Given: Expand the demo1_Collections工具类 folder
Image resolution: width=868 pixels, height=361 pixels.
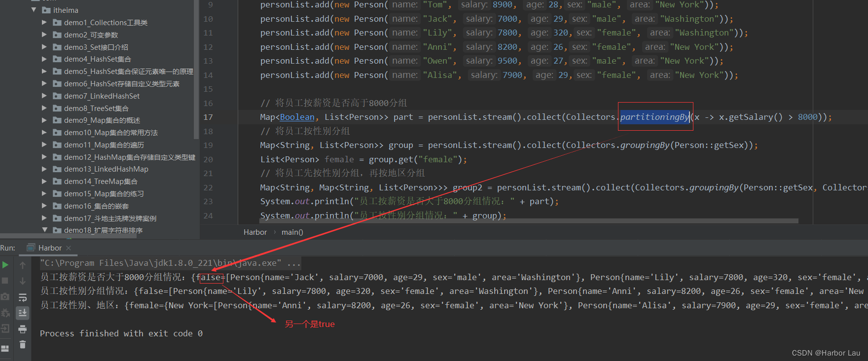Looking at the screenshot, I should point(44,22).
